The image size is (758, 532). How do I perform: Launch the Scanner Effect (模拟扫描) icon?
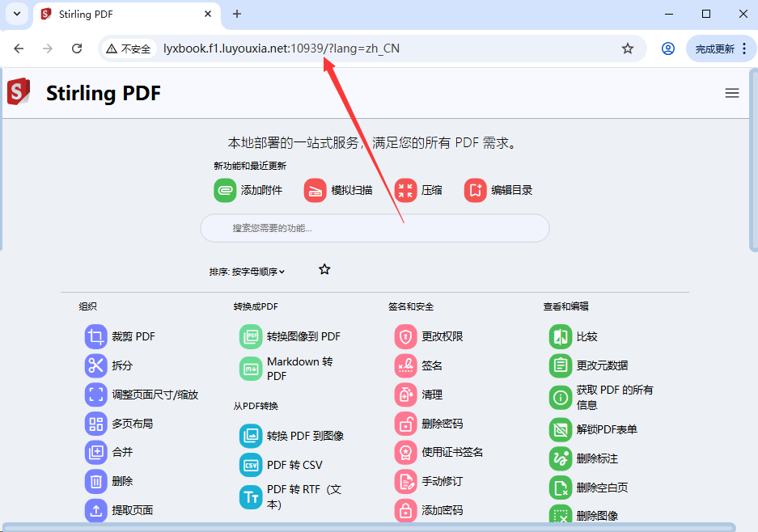click(x=315, y=190)
